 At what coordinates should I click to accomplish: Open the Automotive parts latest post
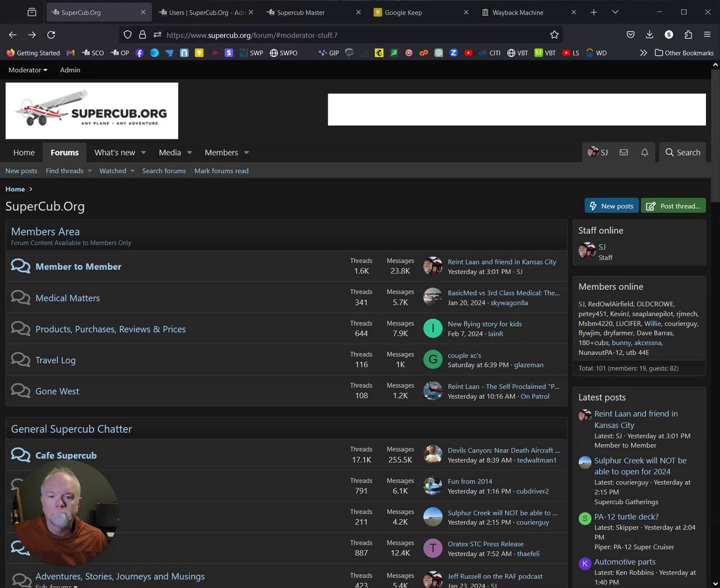[x=625, y=562]
